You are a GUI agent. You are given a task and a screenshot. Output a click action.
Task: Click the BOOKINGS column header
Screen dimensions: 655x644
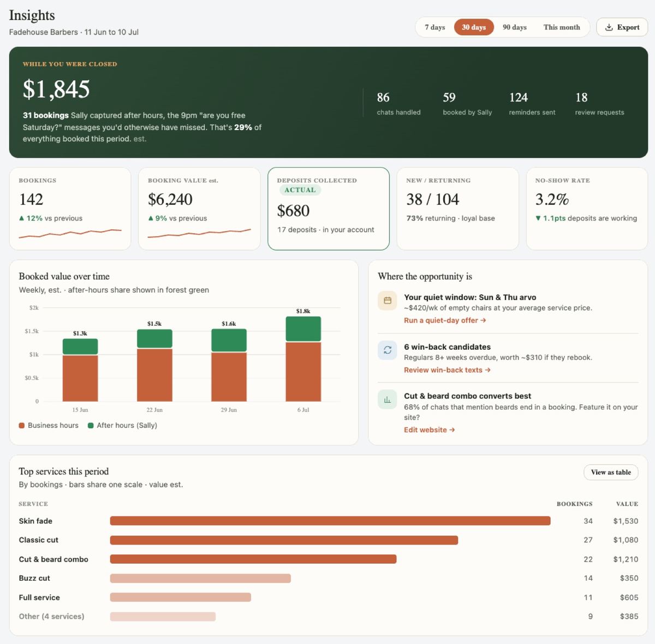(574, 504)
